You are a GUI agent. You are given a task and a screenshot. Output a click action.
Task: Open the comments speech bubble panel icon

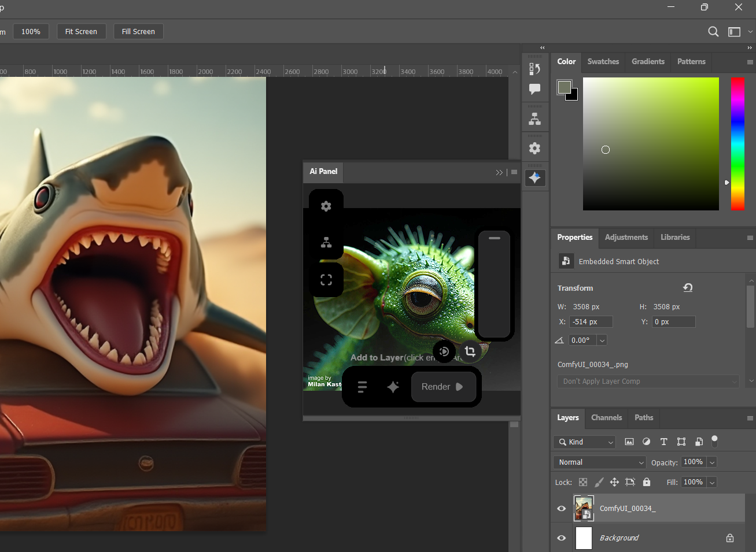click(x=535, y=89)
